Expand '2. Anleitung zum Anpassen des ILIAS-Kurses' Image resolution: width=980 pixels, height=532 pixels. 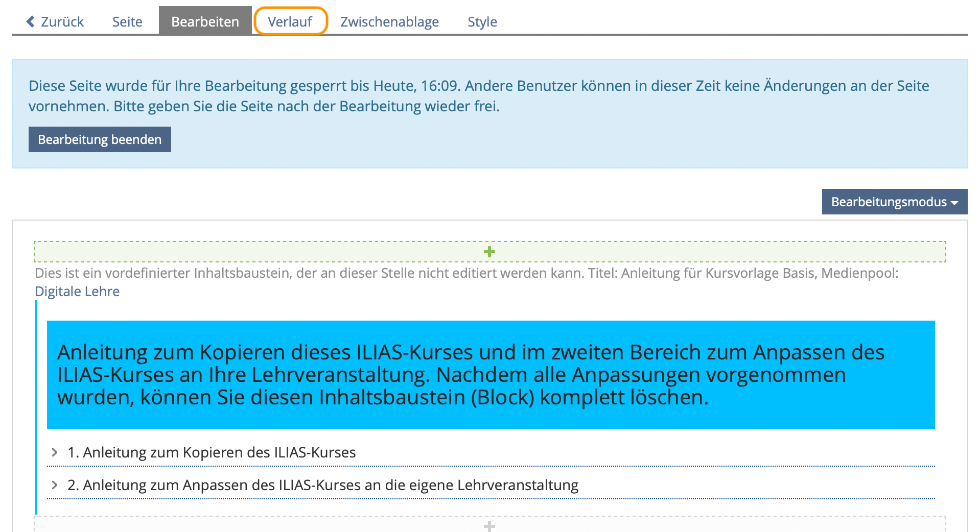pos(491,485)
